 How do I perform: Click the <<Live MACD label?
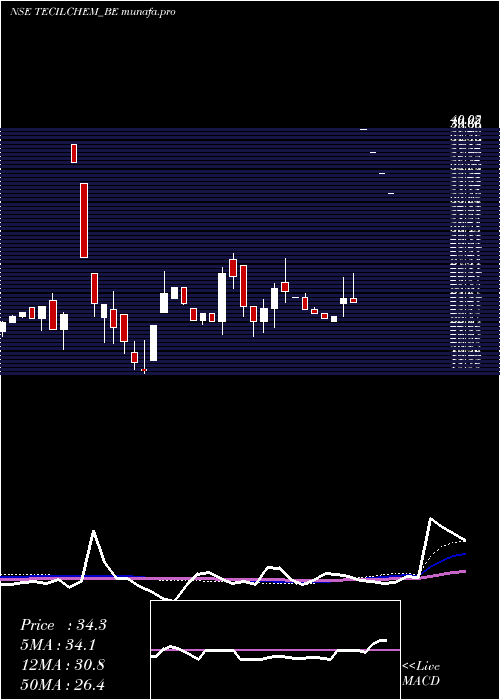click(421, 673)
